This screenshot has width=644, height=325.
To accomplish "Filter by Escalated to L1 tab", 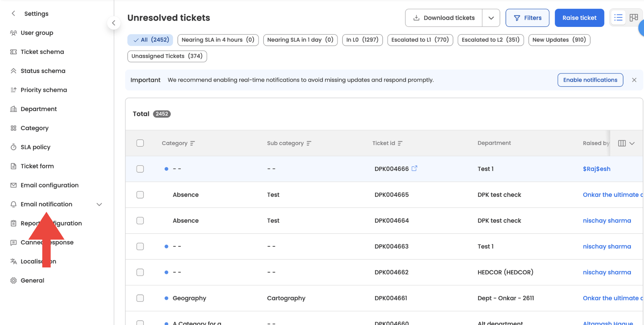I will 420,40.
